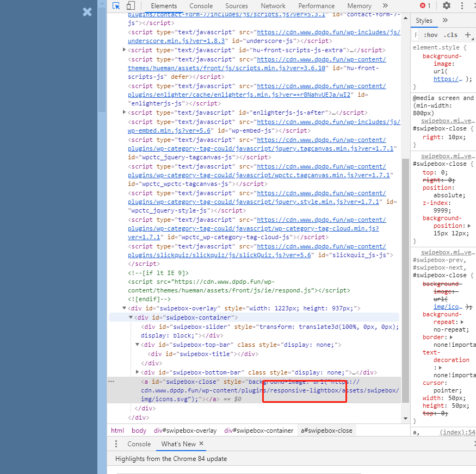The height and width of the screenshot is (474, 476).
Task: Click the html breadcrumb
Action: pyautogui.click(x=118, y=431)
